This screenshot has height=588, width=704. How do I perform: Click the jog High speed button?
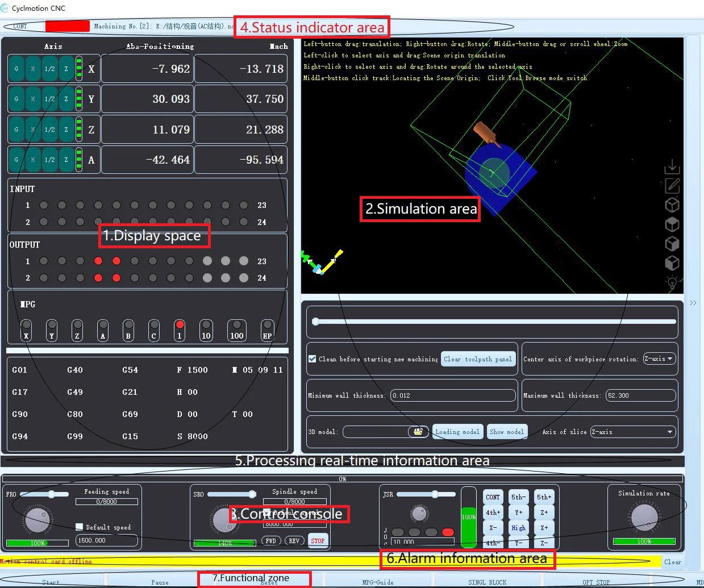point(518,528)
